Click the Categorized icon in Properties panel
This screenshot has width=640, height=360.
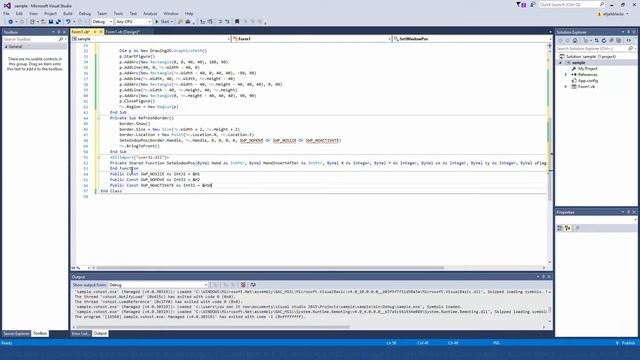(x=560, y=228)
